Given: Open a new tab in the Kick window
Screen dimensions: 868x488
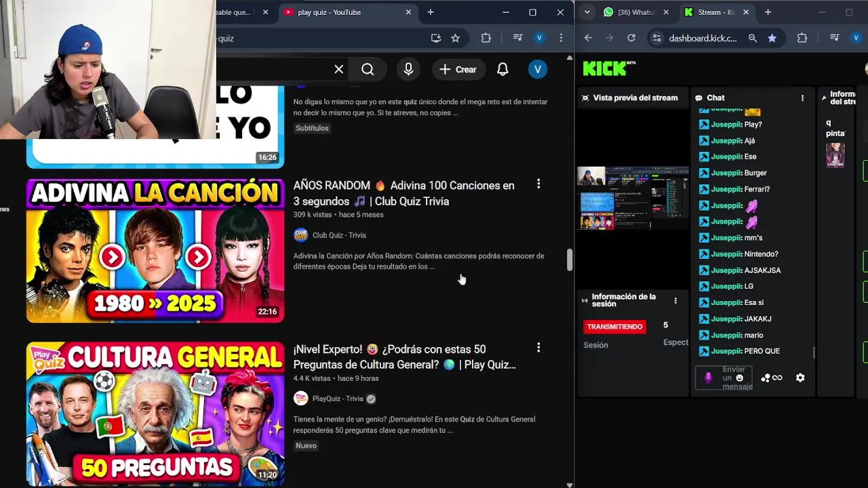Looking at the screenshot, I should (x=768, y=12).
